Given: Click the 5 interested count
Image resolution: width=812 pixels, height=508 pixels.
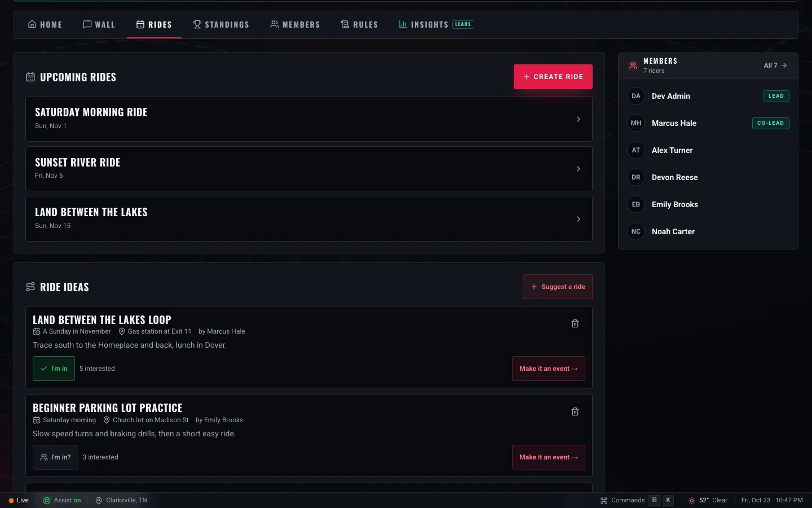Looking at the screenshot, I should coord(97,369).
